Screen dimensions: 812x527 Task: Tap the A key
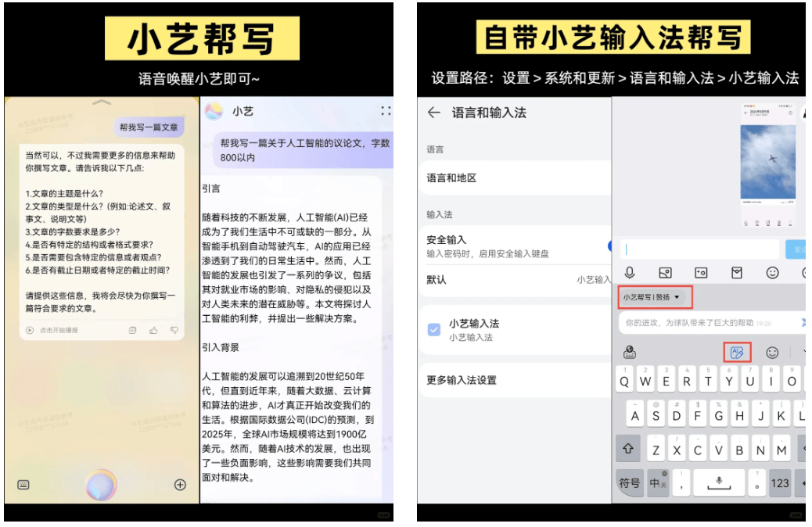pos(635,414)
